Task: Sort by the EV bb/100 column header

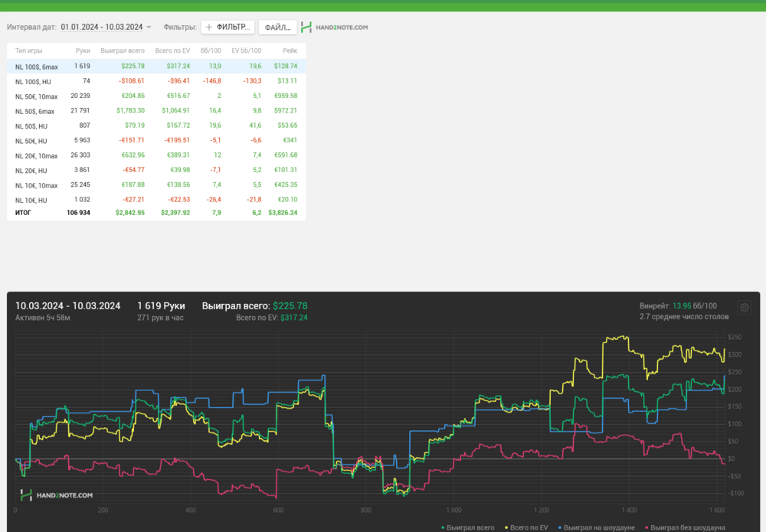Action: (x=246, y=51)
